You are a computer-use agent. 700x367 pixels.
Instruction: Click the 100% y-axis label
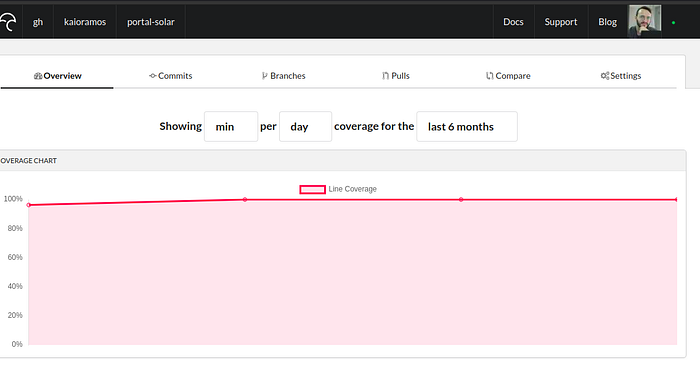pyautogui.click(x=13, y=199)
